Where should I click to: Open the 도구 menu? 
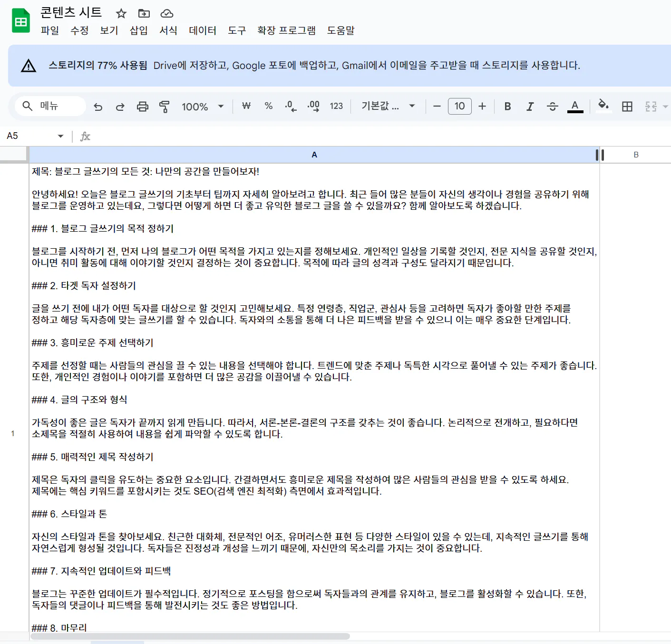pyautogui.click(x=237, y=30)
